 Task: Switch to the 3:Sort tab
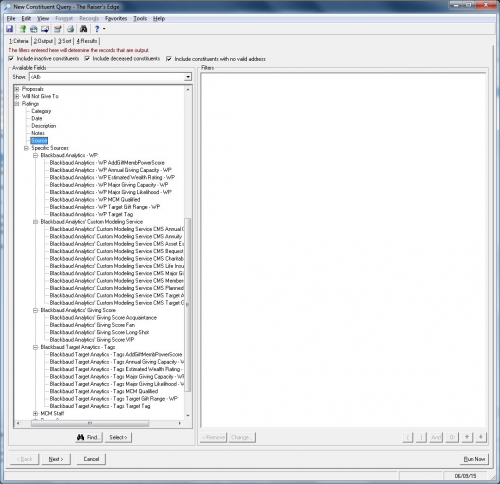pyautogui.click(x=64, y=41)
